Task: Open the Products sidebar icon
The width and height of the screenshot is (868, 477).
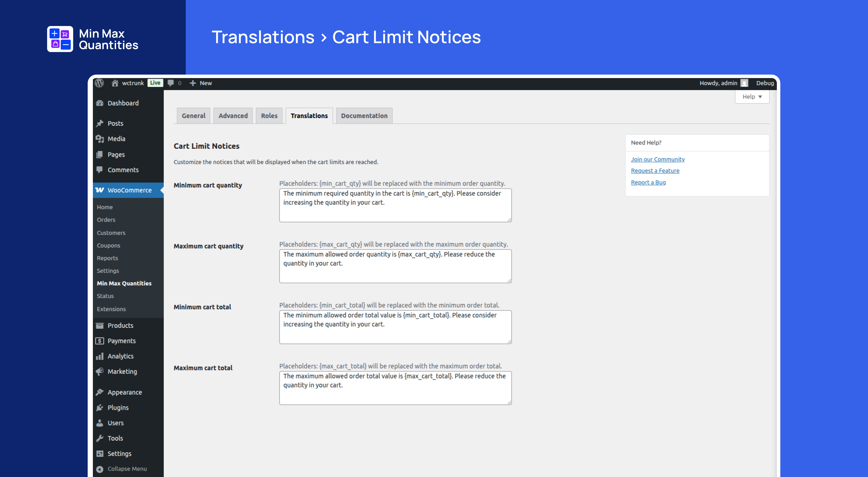Action: 100,325
